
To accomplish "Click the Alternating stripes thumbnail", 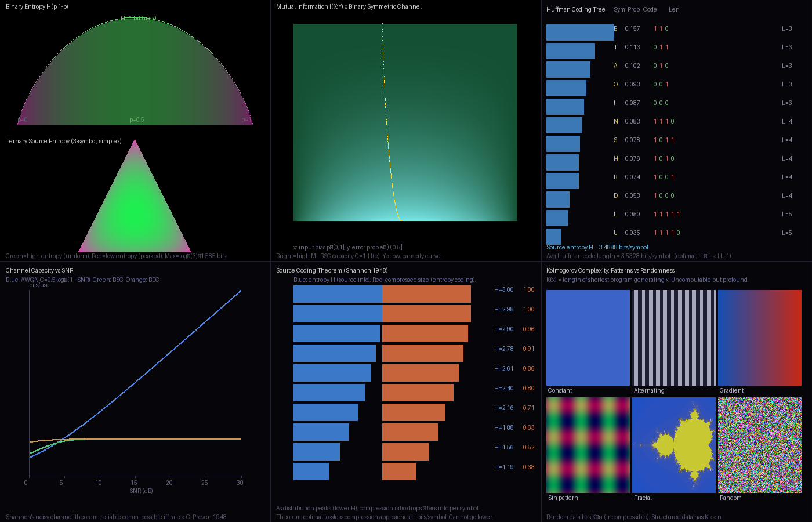I will [673, 338].
